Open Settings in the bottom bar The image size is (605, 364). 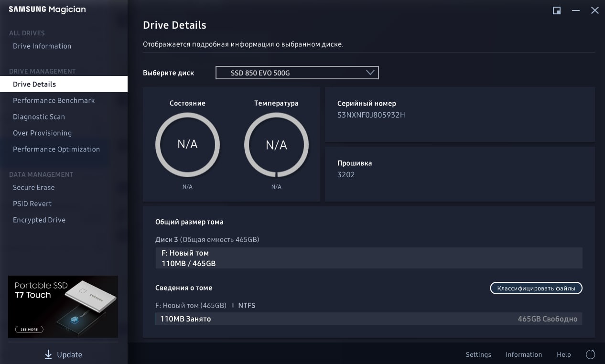pyautogui.click(x=478, y=354)
